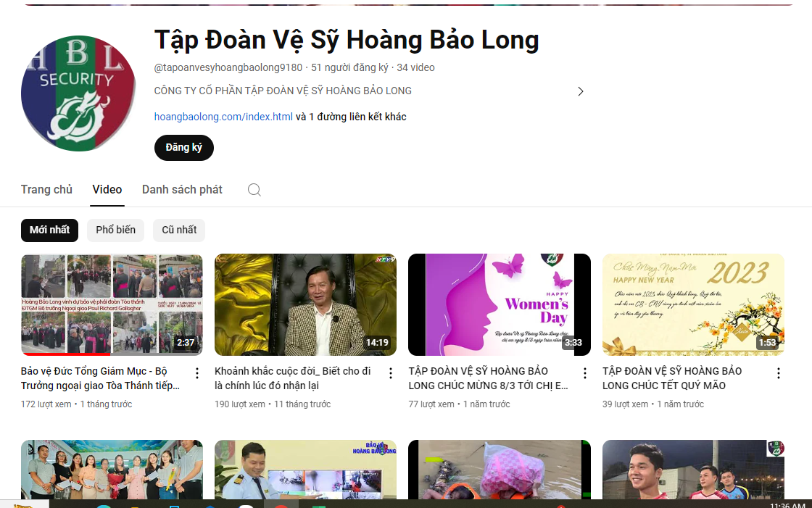Open options menu for Chúc Mừng 8/3 video
The width and height of the screenshot is (812, 508).
pyautogui.click(x=585, y=373)
